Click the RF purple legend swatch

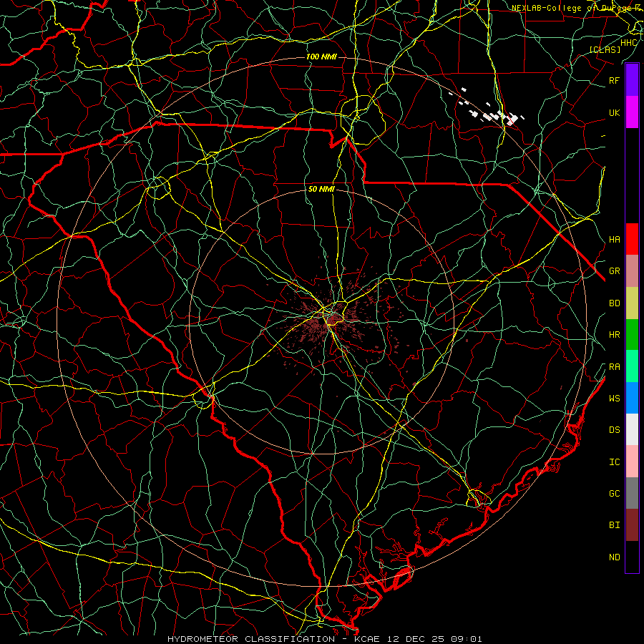(x=632, y=79)
